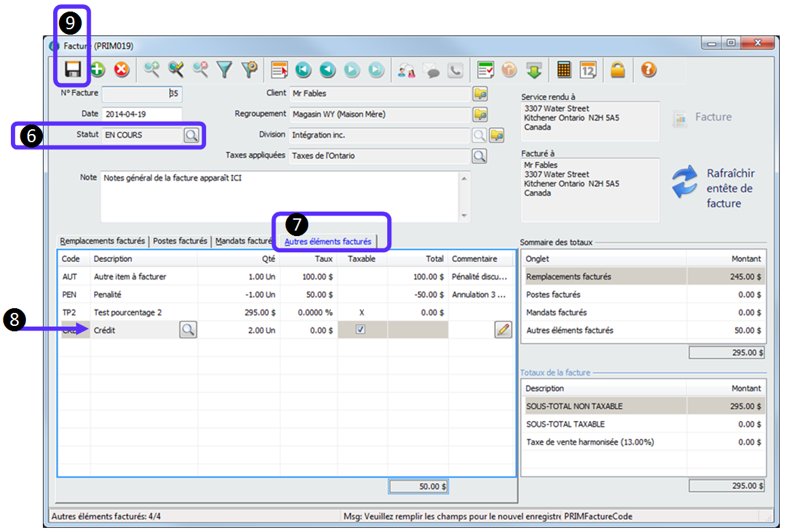The width and height of the screenshot is (790, 532).
Task: Open the Statut lookup magnifier
Action: pos(192,135)
